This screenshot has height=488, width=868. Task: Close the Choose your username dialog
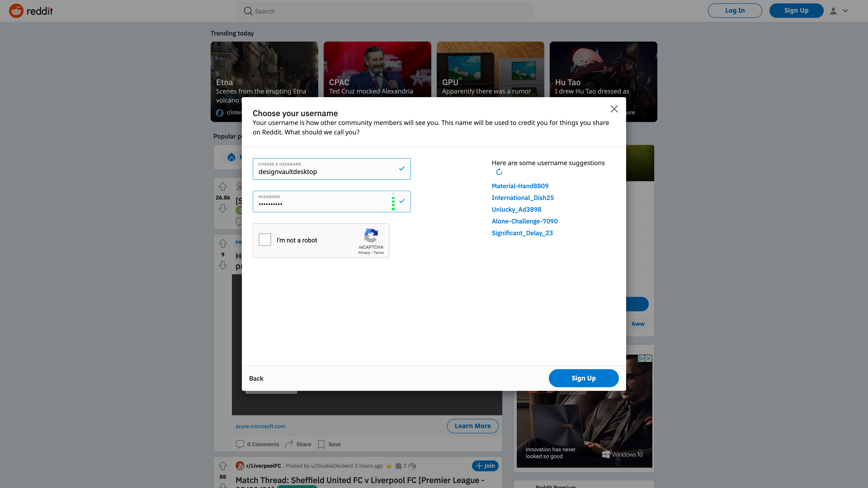[614, 108]
